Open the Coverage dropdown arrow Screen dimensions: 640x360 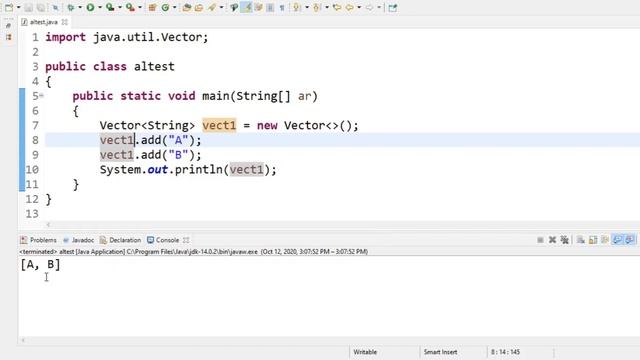coord(120,7)
